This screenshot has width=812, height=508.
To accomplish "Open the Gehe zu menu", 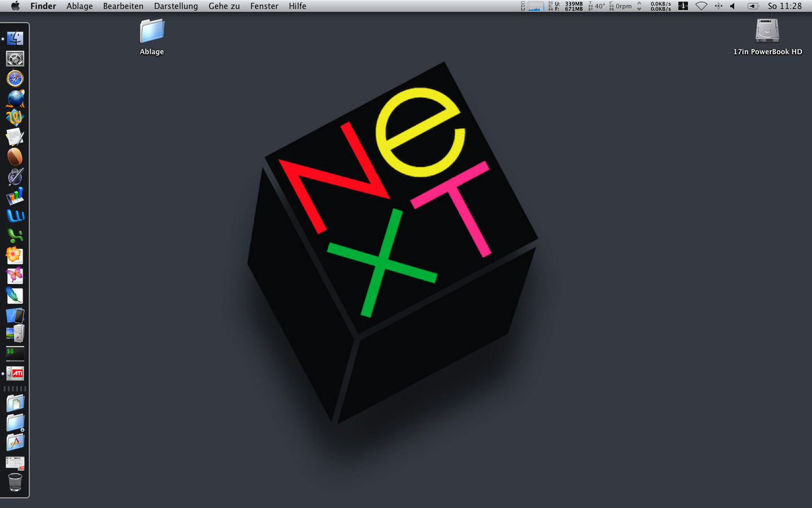I will [x=224, y=6].
